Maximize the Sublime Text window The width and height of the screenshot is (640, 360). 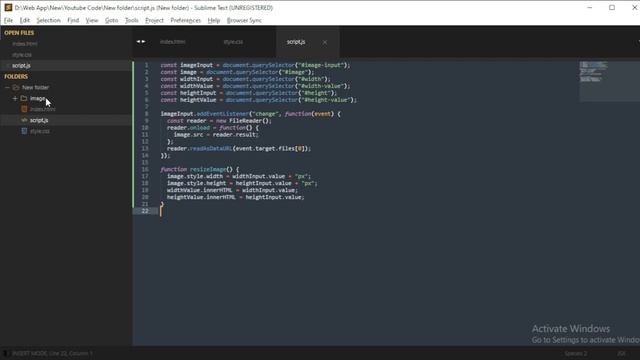pos(612,7)
